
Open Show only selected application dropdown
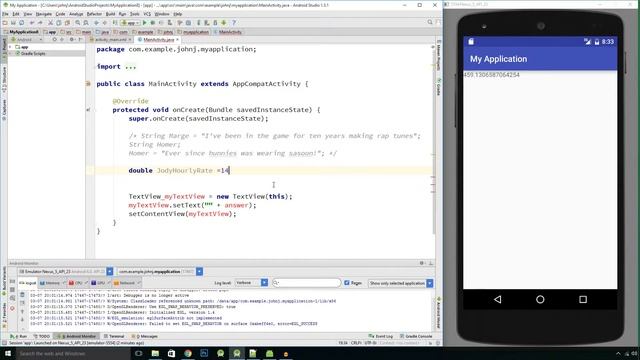pyautogui.click(x=400, y=283)
